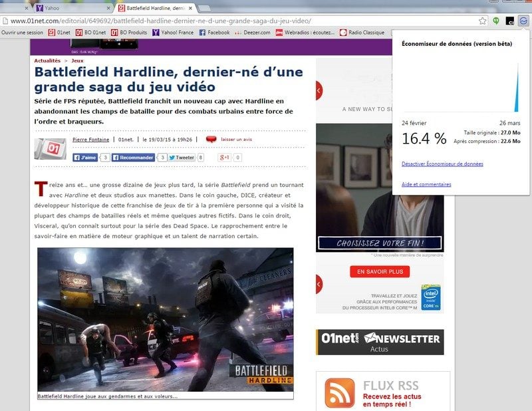Click the 16.4 % savings value
The width and height of the screenshot is (532, 411).
pos(424,138)
